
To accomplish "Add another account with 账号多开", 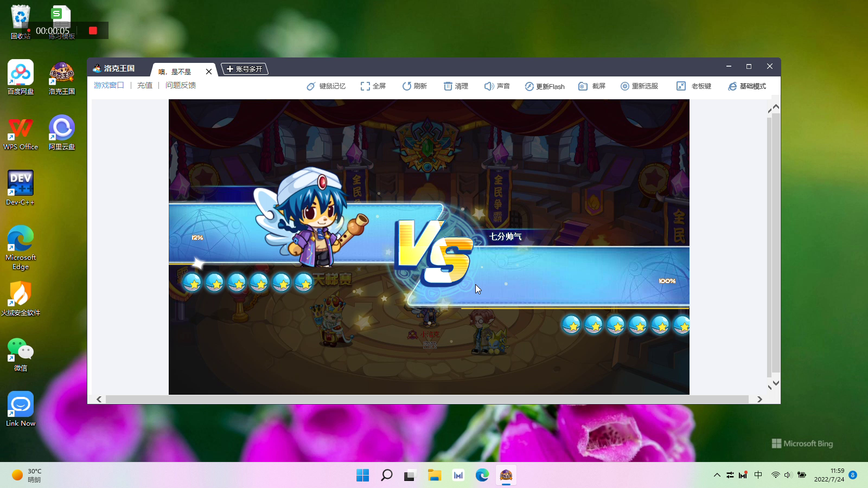I will pos(245,69).
